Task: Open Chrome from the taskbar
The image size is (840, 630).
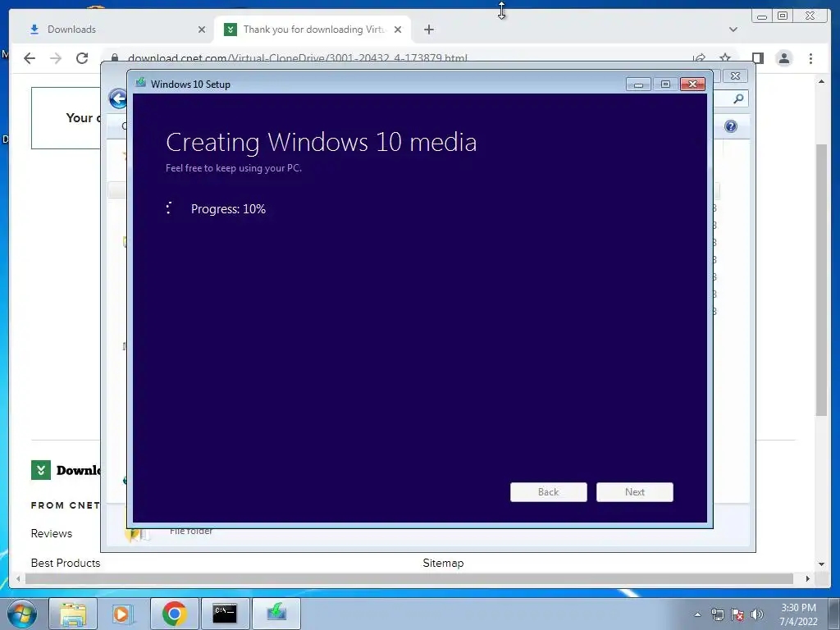Action: [x=174, y=614]
